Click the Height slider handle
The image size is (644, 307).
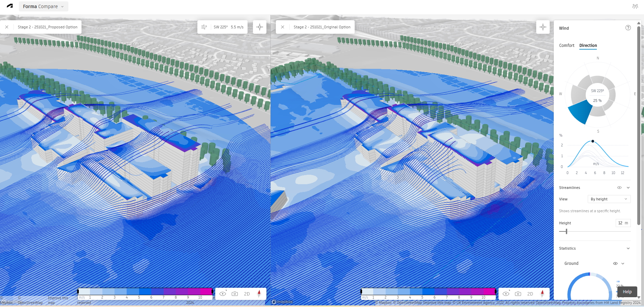(x=567, y=231)
